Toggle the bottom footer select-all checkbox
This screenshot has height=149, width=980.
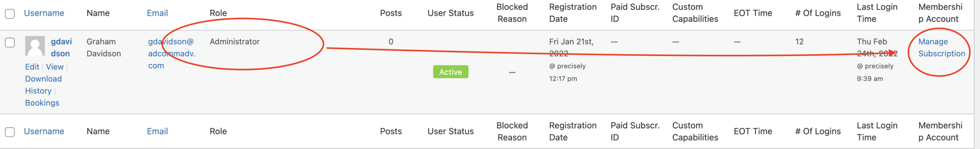(10, 132)
